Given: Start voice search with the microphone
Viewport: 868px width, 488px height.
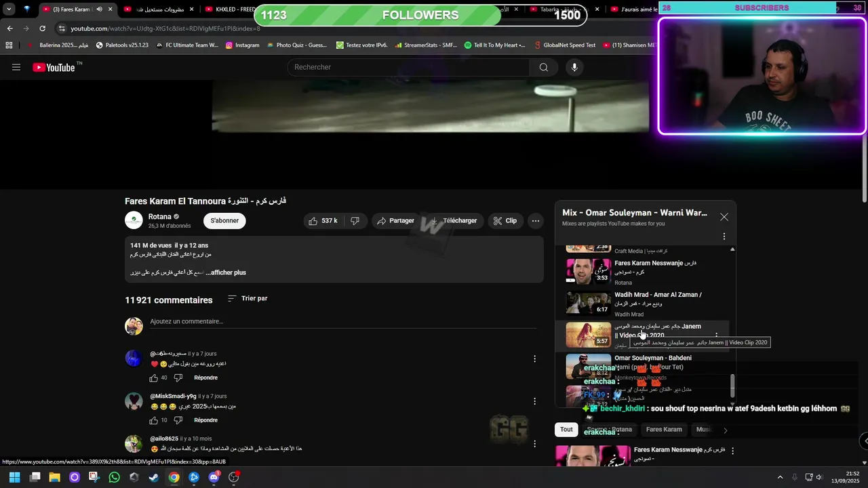Looking at the screenshot, I should point(574,67).
